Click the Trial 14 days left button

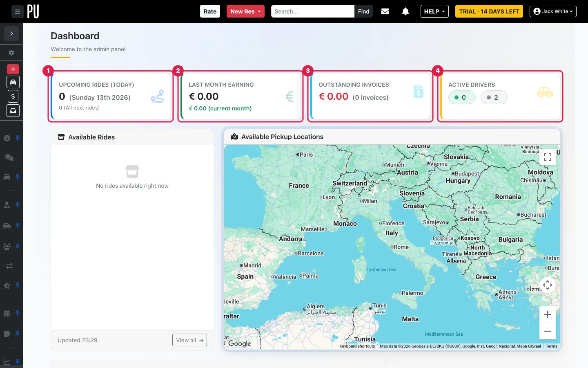click(x=489, y=11)
